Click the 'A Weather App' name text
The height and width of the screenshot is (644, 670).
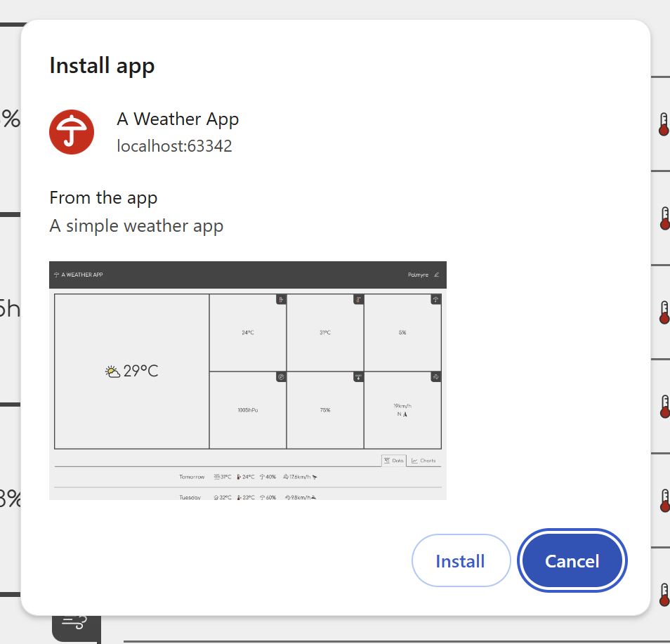pyautogui.click(x=178, y=119)
